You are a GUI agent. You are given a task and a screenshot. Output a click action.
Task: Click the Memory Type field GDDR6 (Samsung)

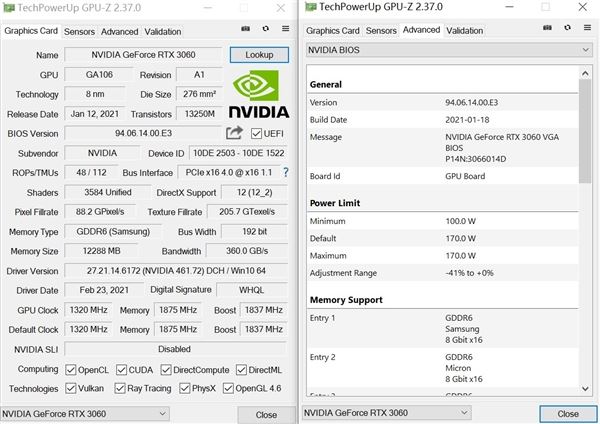[x=113, y=232]
